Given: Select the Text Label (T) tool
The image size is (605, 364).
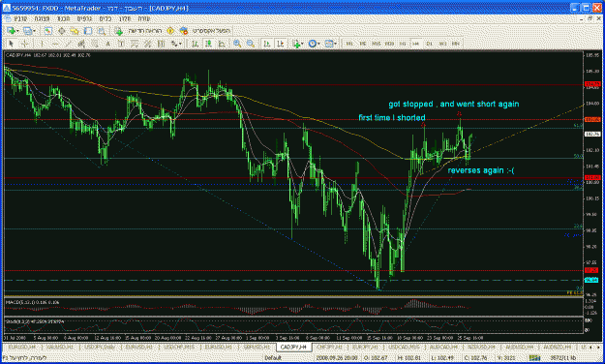Looking at the screenshot, I should [x=121, y=44].
